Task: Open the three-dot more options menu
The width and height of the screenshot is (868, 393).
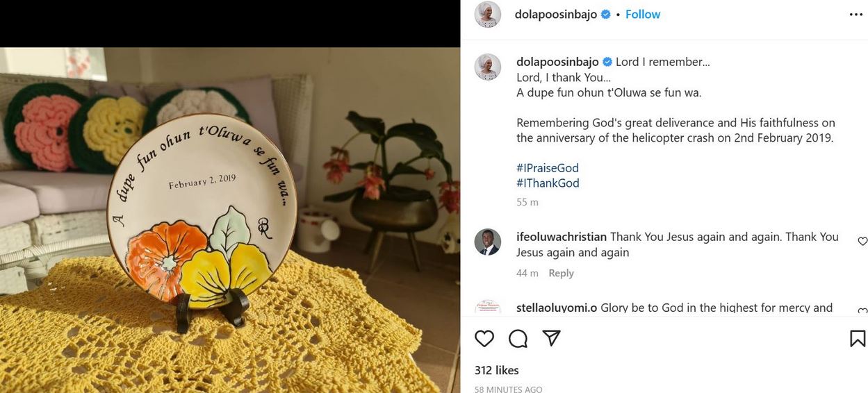Action: [855, 15]
